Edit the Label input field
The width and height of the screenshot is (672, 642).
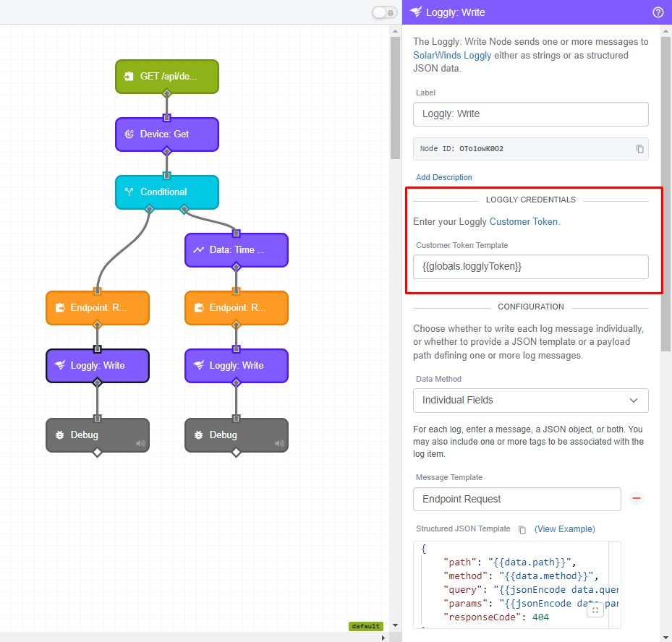pos(530,114)
